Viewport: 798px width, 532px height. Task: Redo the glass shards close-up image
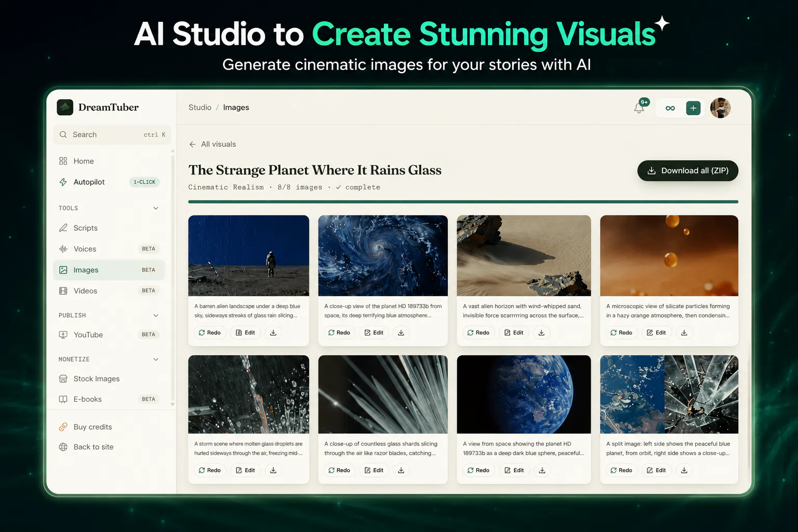339,470
